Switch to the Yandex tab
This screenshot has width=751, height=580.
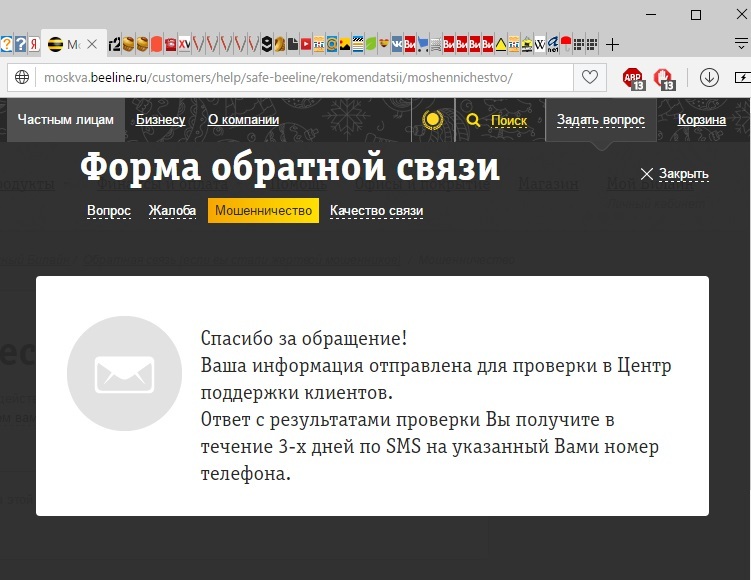click(34, 45)
